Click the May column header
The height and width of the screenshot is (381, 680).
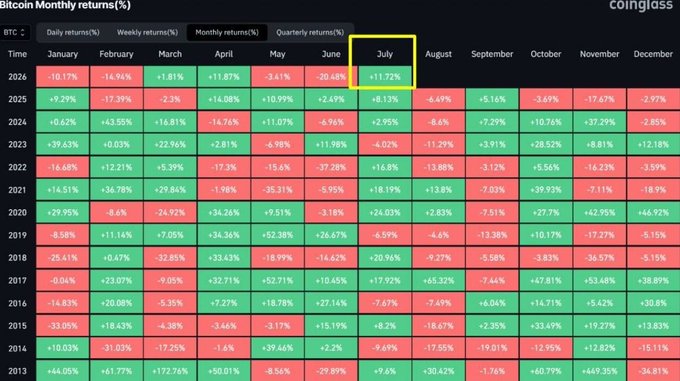[x=278, y=54]
